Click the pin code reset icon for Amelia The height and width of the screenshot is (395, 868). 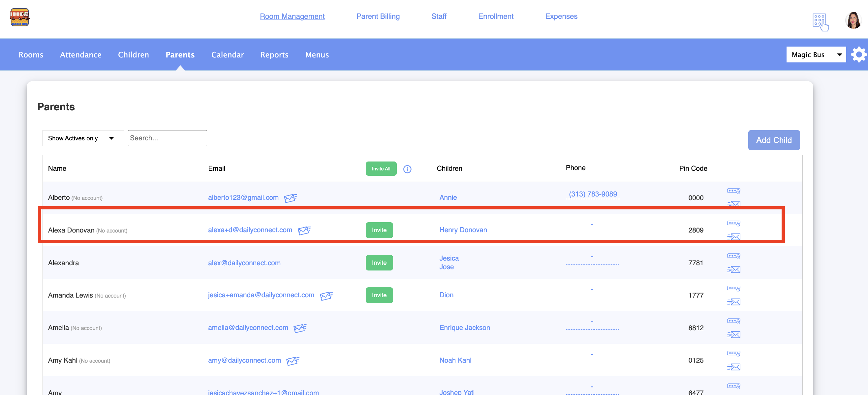coord(733,321)
